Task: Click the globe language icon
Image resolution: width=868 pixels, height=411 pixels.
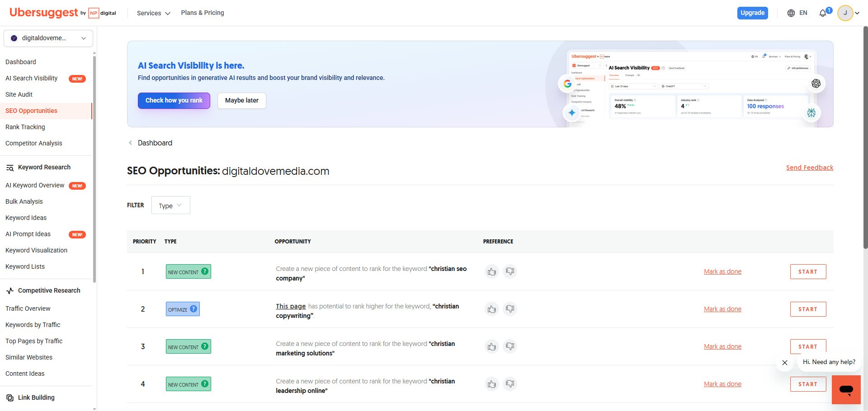Action: pyautogui.click(x=791, y=13)
